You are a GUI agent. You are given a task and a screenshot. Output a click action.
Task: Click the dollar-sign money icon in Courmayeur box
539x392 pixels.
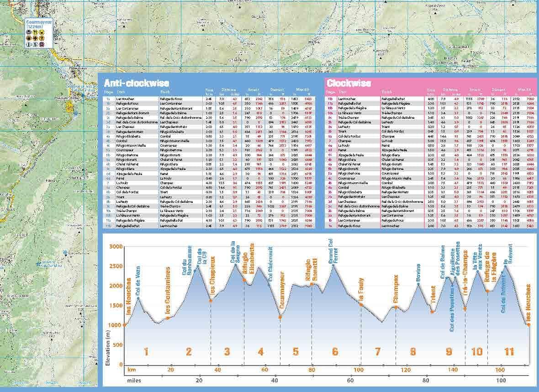[x=36, y=44]
